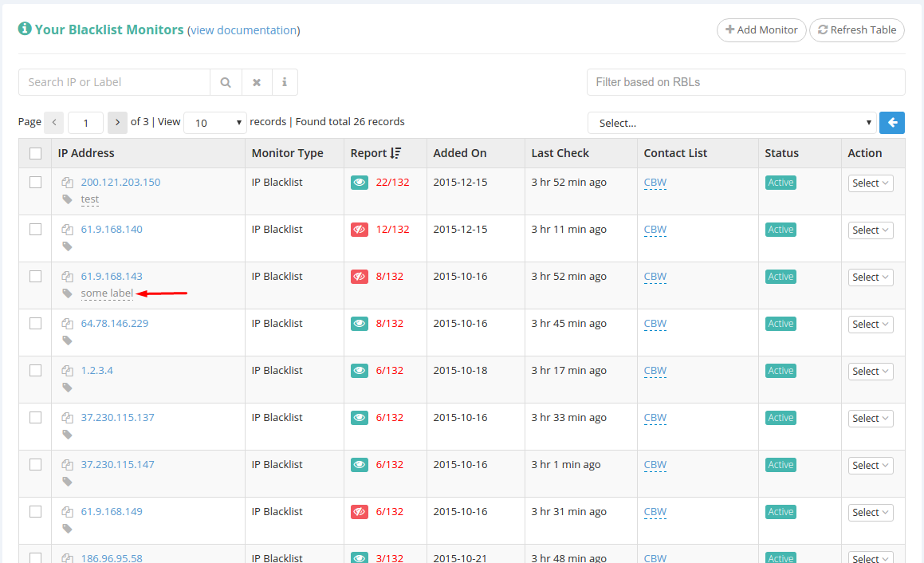Image resolution: width=924 pixels, height=563 pixels.
Task: Open the View records-per-page dropdown
Action: tap(215, 123)
